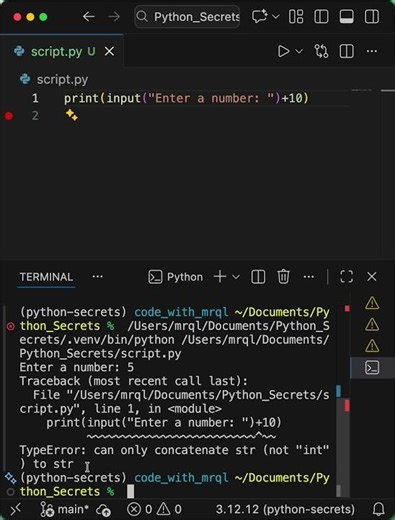Select the script.py editor tab
The height and width of the screenshot is (520, 395).
62,51
